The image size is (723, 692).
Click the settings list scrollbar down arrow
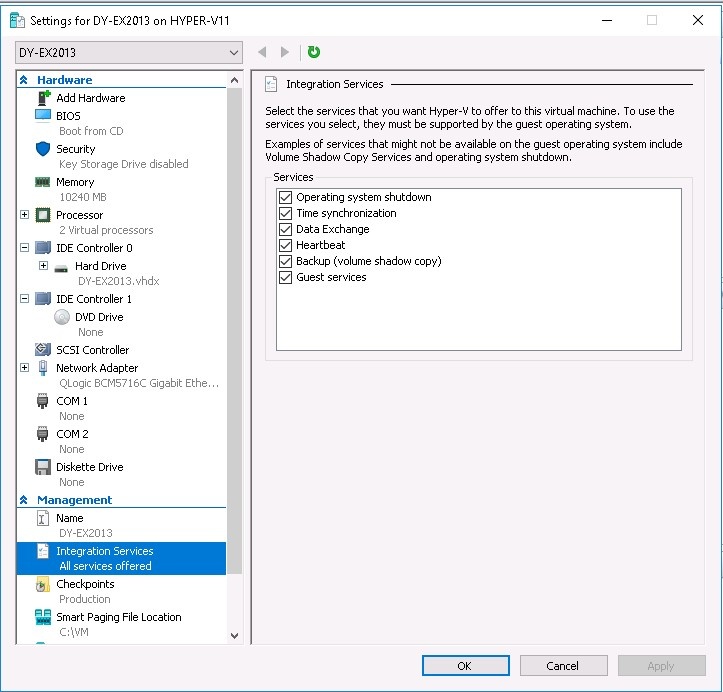tap(235, 634)
